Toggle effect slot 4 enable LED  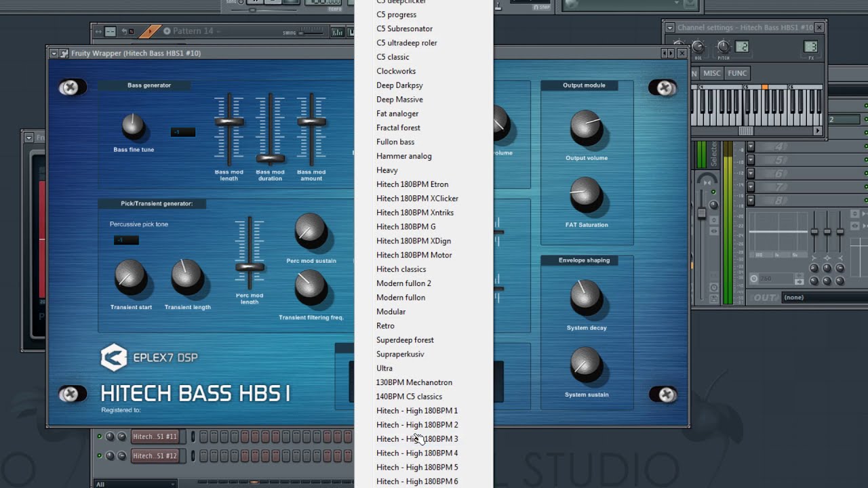pyautogui.click(x=865, y=146)
